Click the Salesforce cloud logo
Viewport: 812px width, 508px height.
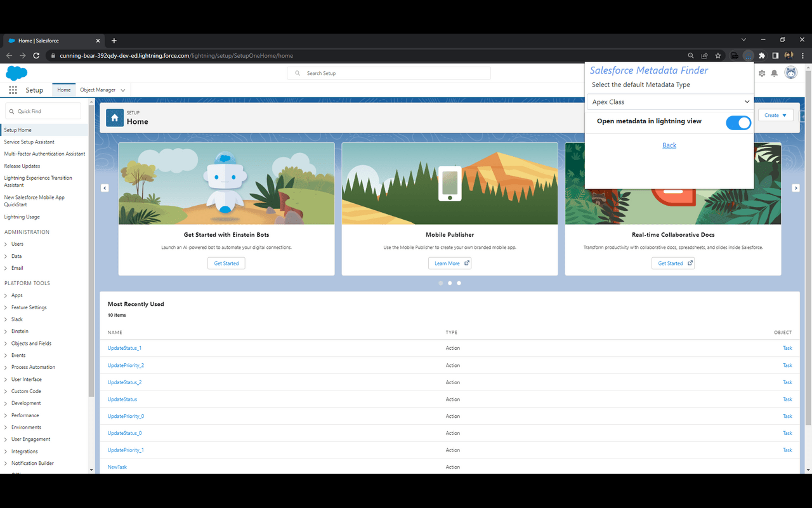tap(16, 73)
